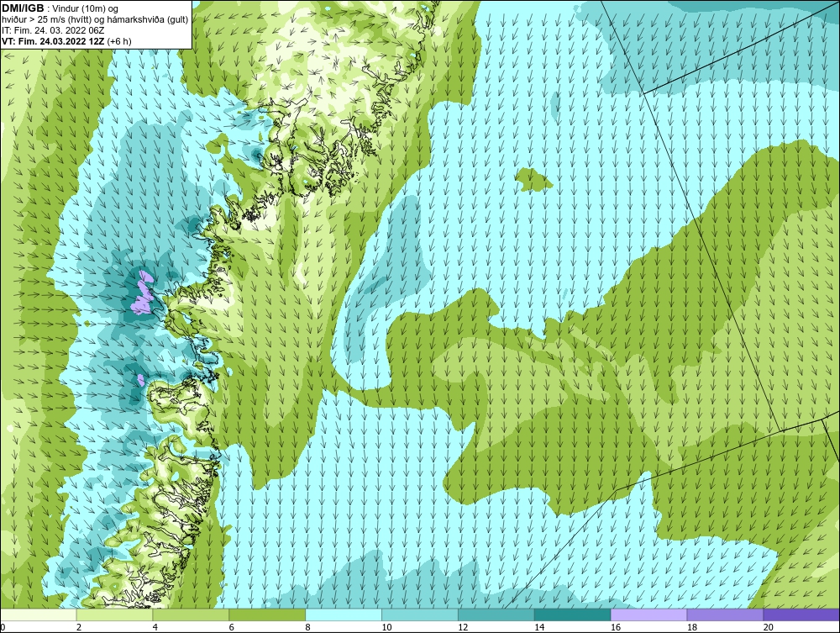This screenshot has height=633, width=840.
Task: Click the dark purple legend swatch above 20
Action: [801, 615]
